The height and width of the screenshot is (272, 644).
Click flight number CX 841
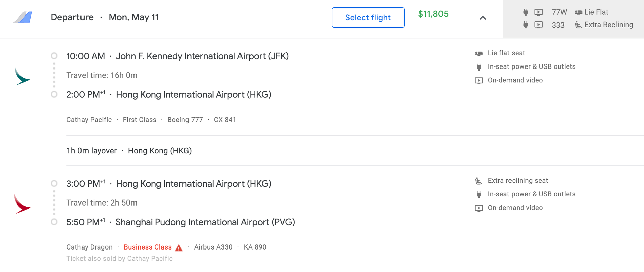pyautogui.click(x=225, y=120)
